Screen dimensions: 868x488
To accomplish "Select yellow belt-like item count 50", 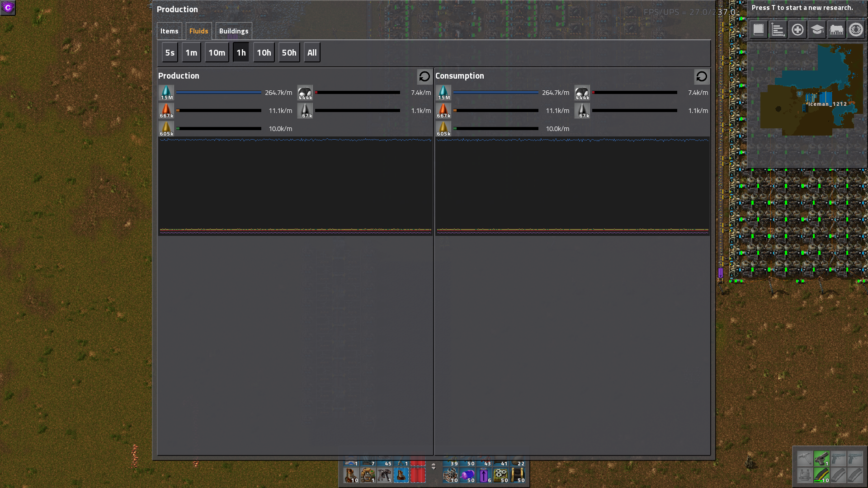I will coord(518,475).
